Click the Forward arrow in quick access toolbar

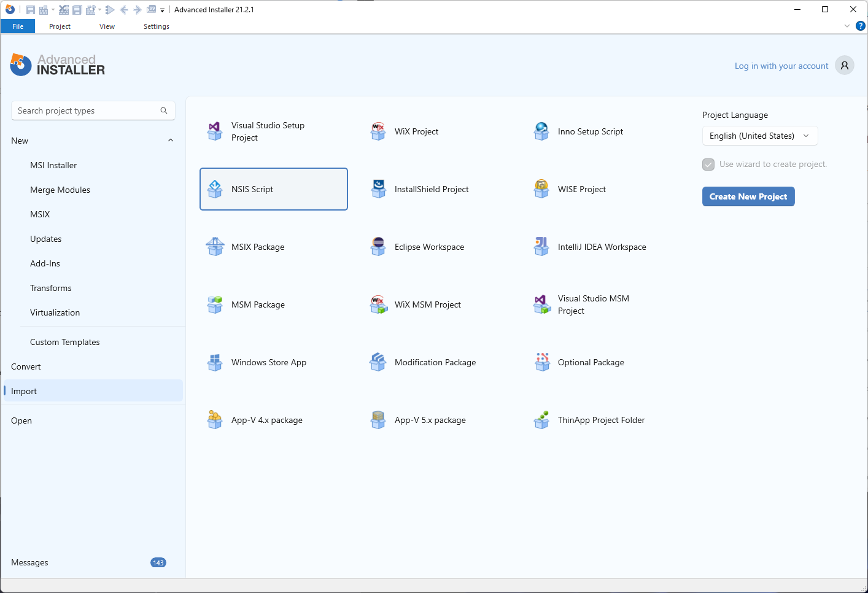[x=138, y=10]
